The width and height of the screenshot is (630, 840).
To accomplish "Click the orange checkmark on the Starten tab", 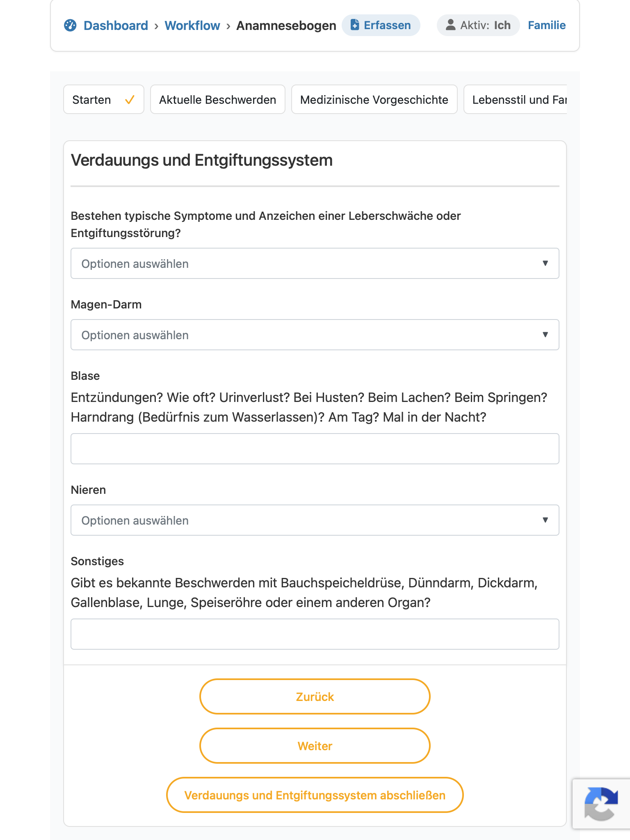I will point(130,100).
